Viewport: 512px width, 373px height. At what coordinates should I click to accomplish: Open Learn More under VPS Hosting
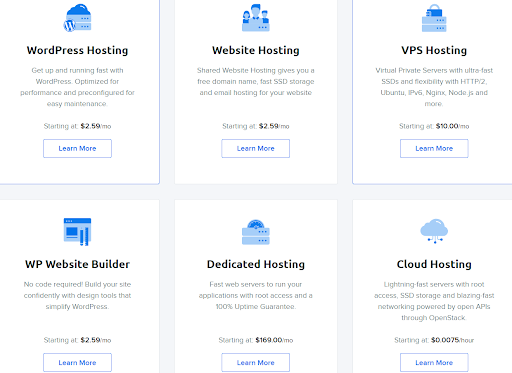[x=434, y=148]
